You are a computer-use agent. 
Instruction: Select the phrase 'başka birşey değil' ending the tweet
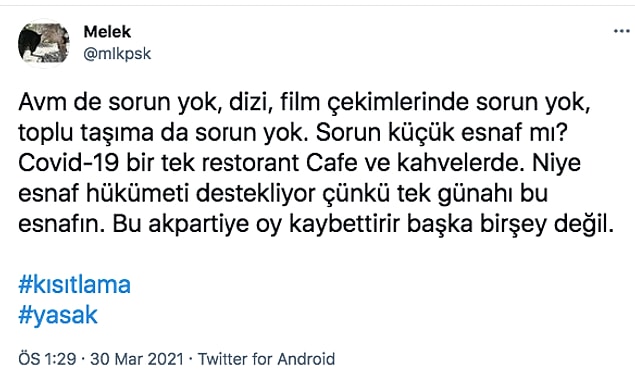(510, 225)
